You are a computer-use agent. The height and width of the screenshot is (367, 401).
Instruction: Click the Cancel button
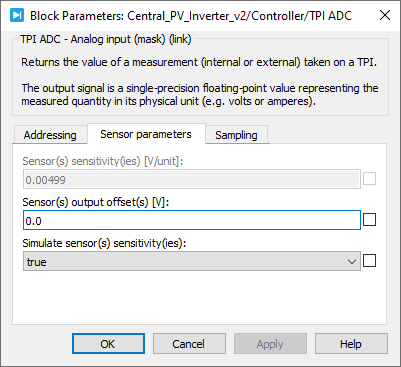pos(189,344)
